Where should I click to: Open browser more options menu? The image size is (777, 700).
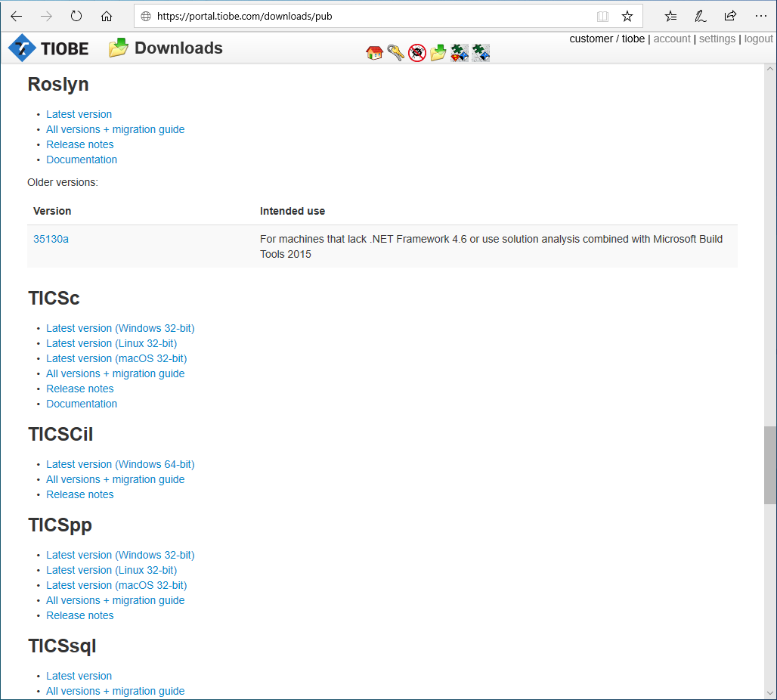click(x=760, y=17)
